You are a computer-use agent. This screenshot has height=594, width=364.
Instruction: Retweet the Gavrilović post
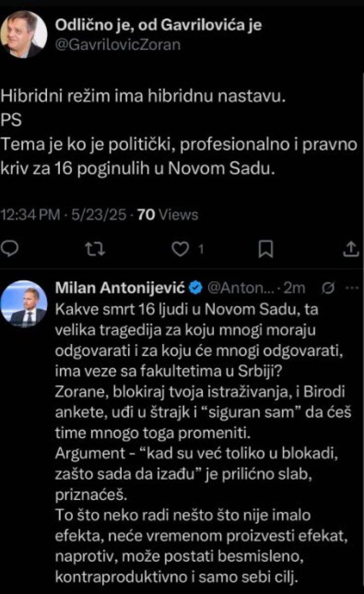pyautogui.click(x=92, y=248)
